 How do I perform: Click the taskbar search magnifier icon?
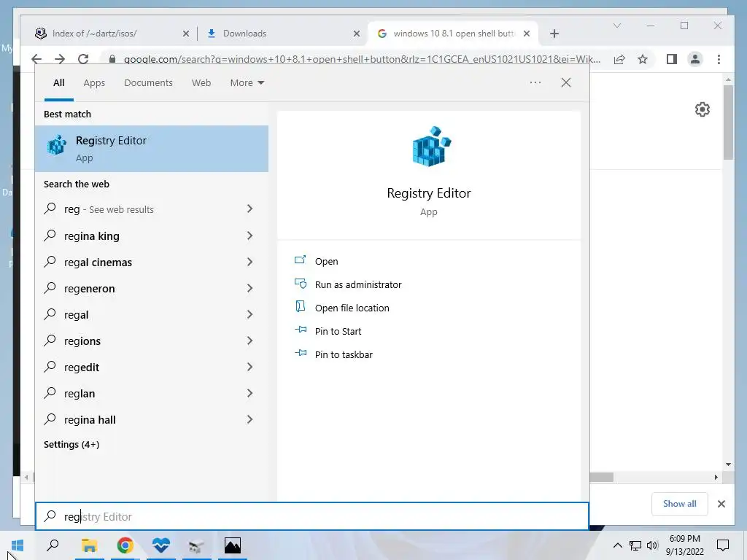click(x=53, y=545)
